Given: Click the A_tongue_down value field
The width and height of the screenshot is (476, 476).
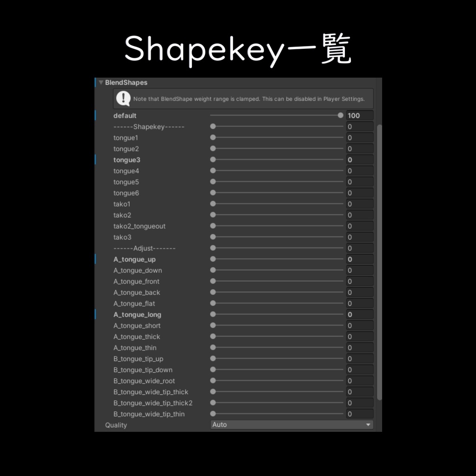Looking at the screenshot, I should click(x=360, y=270).
